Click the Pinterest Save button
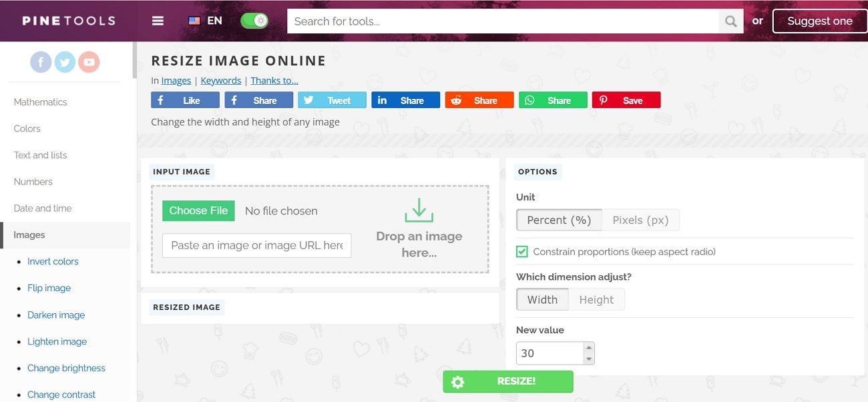This screenshot has height=402, width=868. 626,100
